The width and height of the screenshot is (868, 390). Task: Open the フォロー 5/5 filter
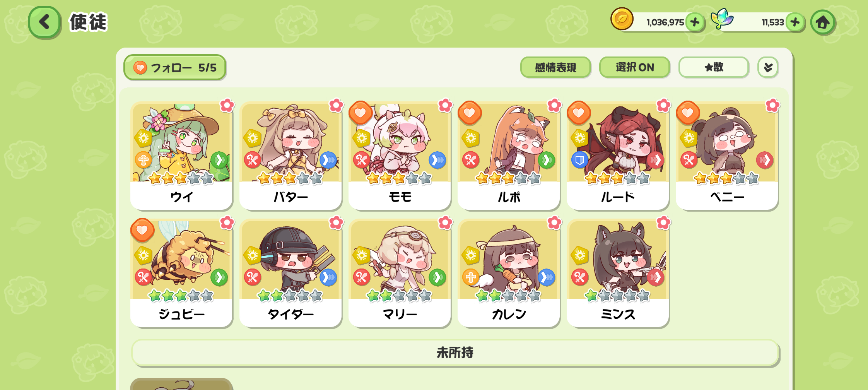click(x=175, y=67)
